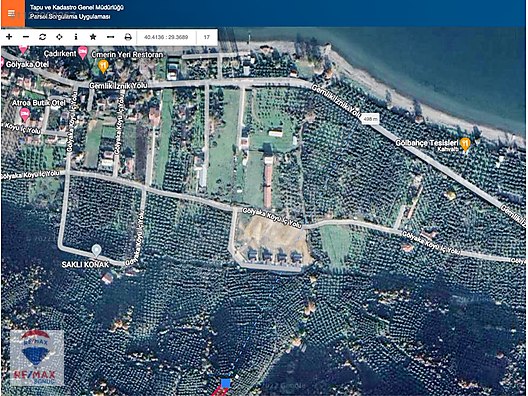Image resolution: width=528 pixels, height=396 pixels.
Task: Click the locate position crosshair icon
Action: pos(59,37)
